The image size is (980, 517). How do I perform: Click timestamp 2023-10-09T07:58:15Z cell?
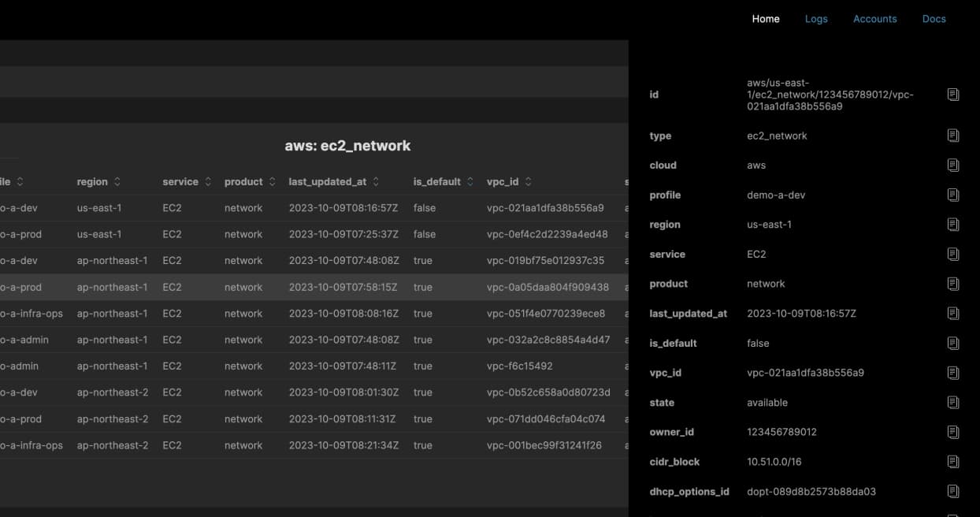[x=343, y=287]
